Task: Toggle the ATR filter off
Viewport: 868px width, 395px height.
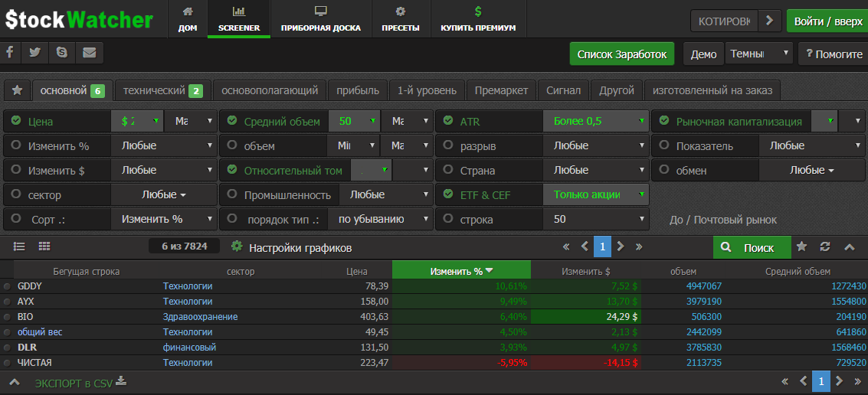Action: coord(447,121)
